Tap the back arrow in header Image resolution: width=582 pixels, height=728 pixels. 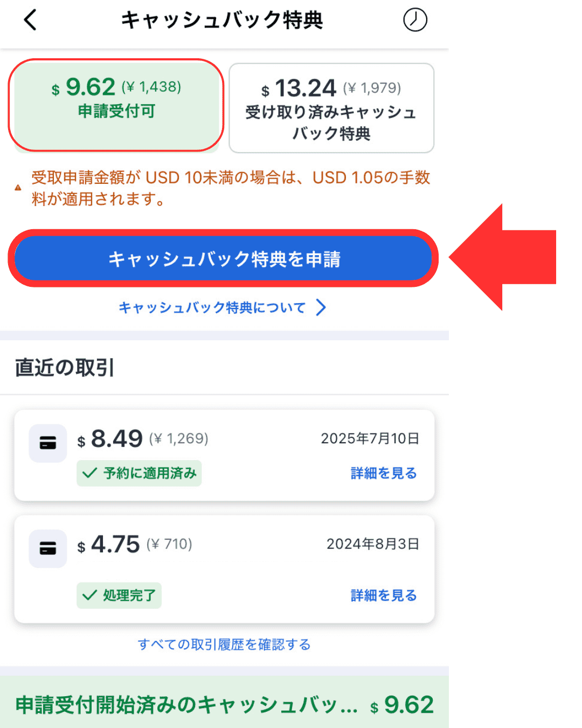pos(31,20)
